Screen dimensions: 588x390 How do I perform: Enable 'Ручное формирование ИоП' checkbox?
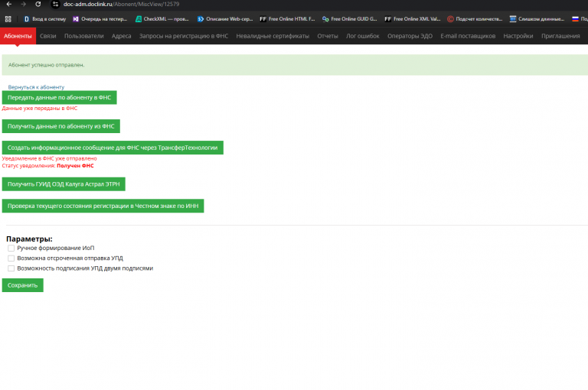click(11, 248)
